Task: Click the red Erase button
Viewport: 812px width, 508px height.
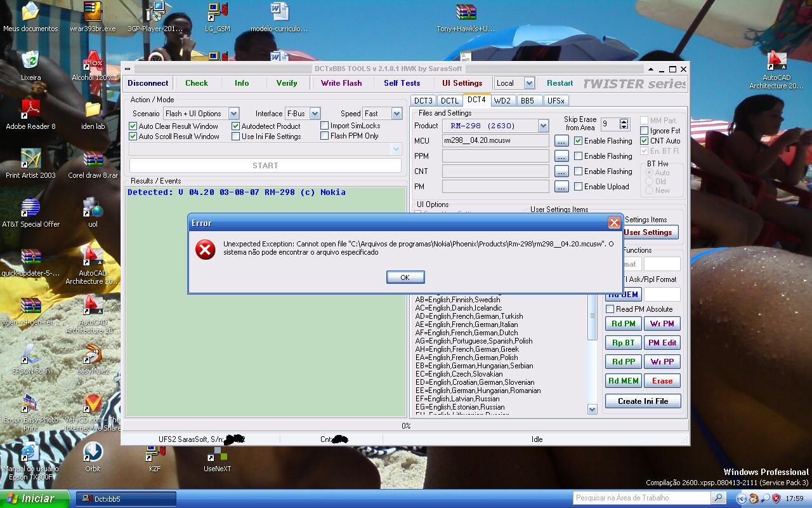Action: (662, 381)
